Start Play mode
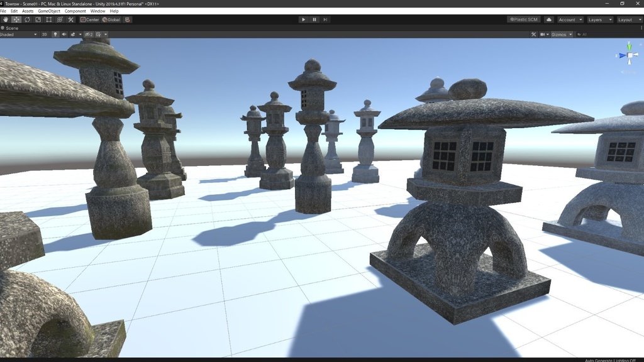This screenshot has height=362, width=644. pyautogui.click(x=303, y=19)
